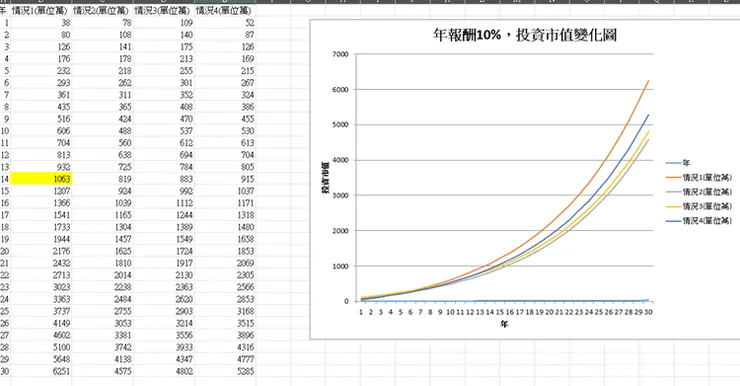The width and height of the screenshot is (740, 386).
Task: Select cell with value 3737
Action: [x=41, y=311]
